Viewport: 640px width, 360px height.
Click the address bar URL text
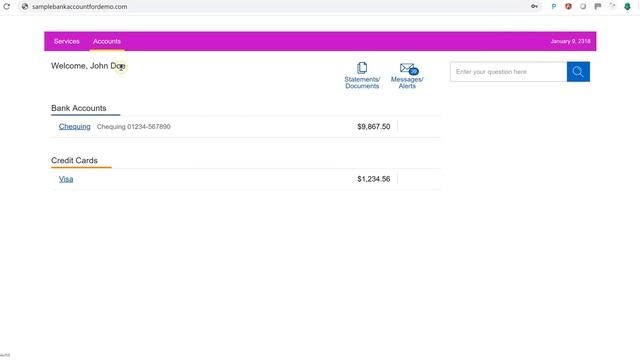pos(80,7)
